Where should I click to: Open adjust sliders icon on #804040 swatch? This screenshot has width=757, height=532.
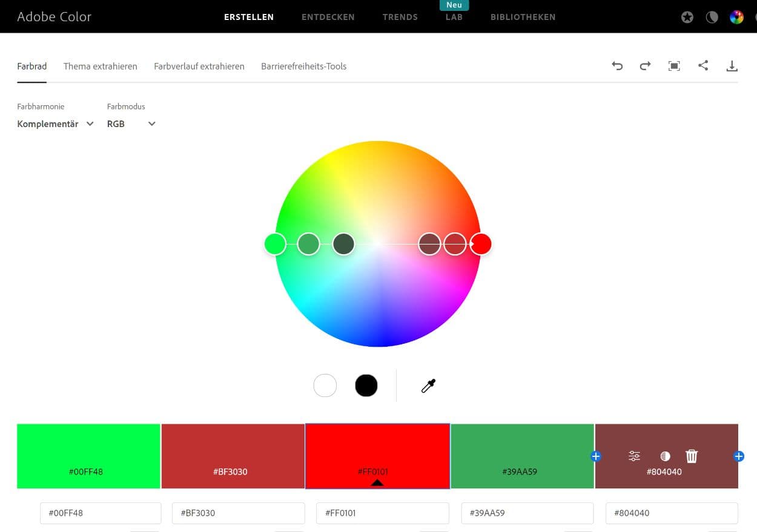634,456
